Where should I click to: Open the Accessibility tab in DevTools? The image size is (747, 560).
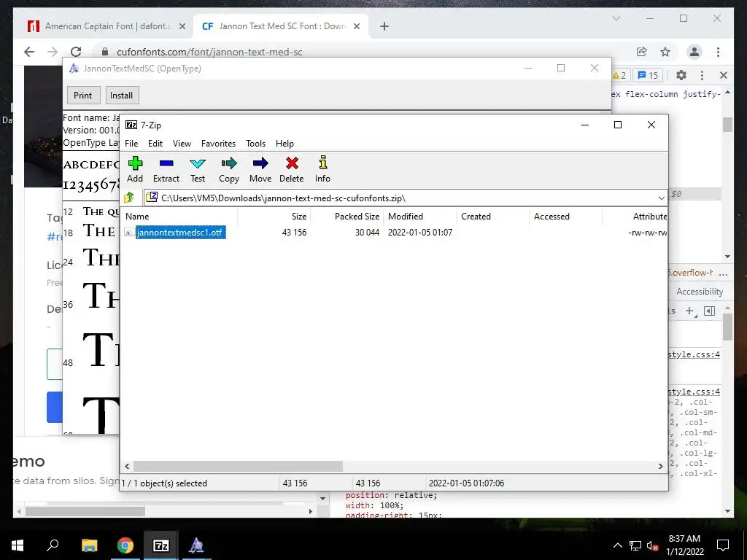tap(700, 292)
